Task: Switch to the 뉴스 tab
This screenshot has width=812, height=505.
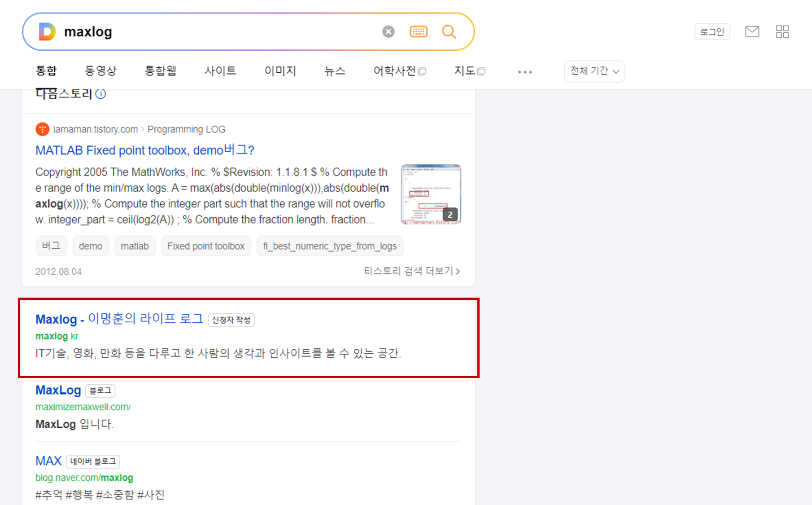Action: (335, 71)
